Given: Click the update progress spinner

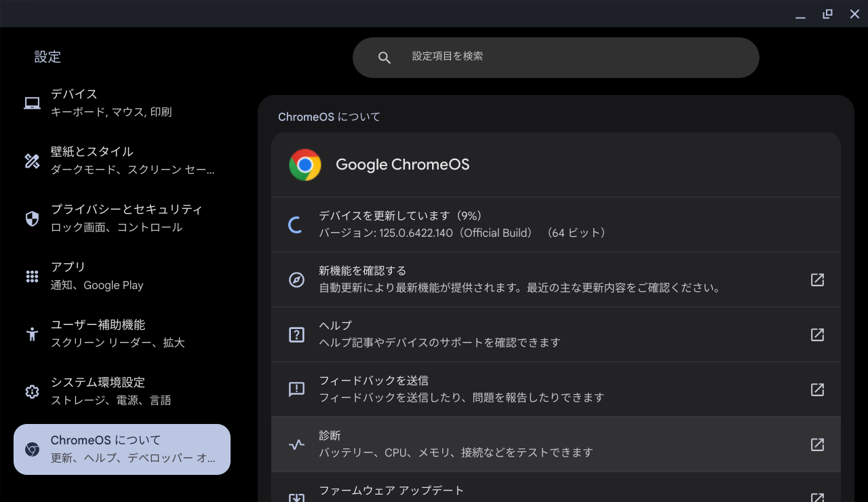Looking at the screenshot, I should click(295, 224).
